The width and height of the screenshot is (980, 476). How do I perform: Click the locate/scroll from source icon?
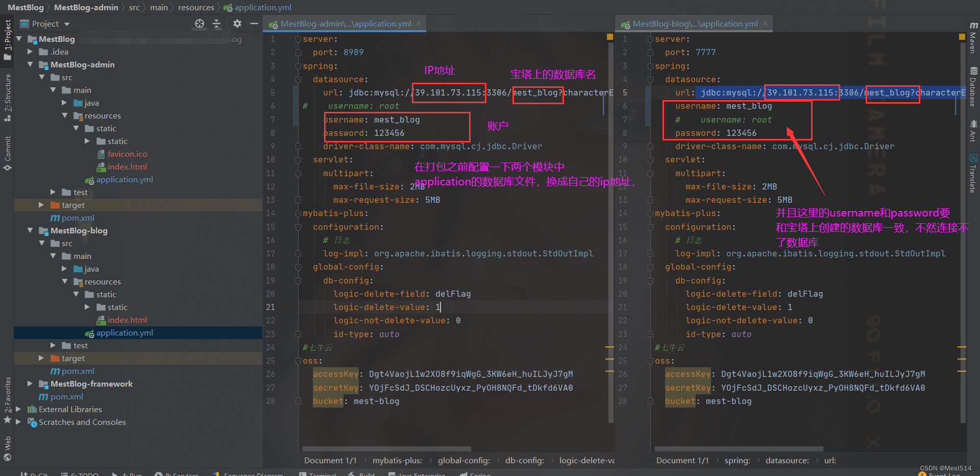click(x=200, y=23)
